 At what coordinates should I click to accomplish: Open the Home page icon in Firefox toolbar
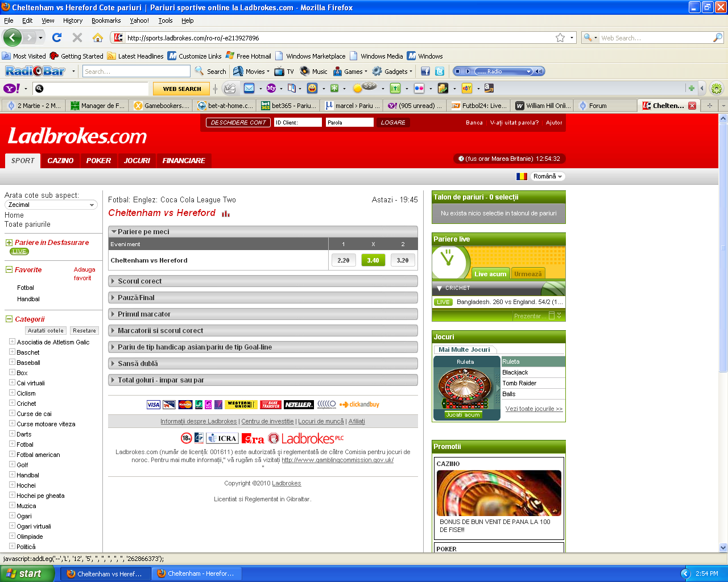98,38
